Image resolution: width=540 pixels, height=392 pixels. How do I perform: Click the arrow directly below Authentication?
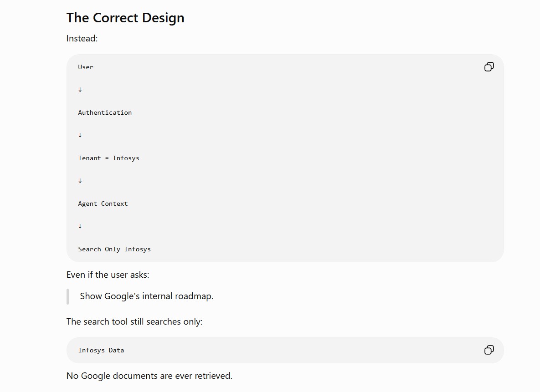click(80, 135)
